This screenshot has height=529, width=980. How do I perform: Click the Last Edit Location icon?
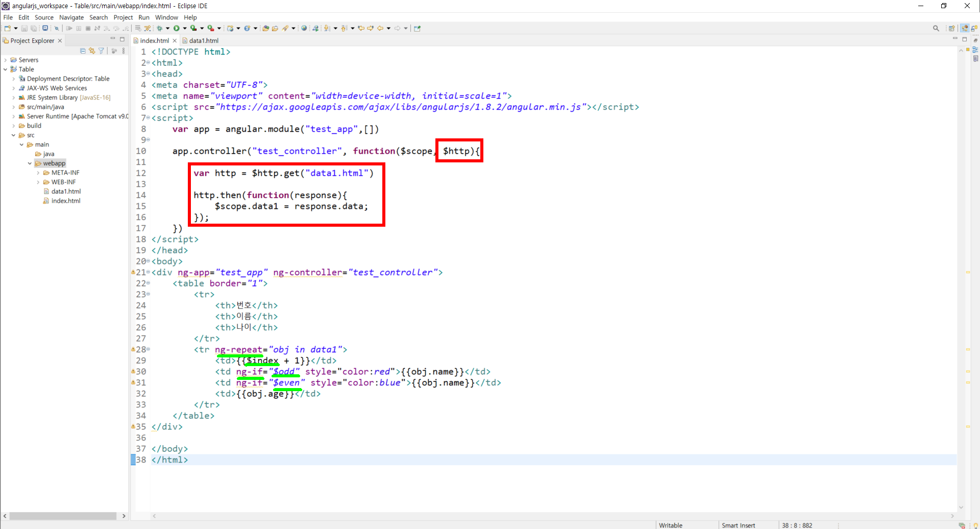tap(361, 28)
